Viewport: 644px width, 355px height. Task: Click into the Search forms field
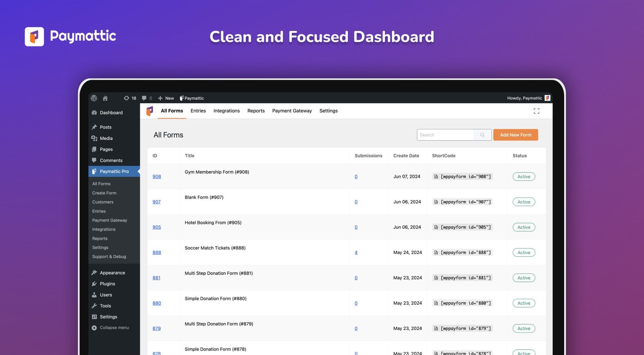[446, 135]
